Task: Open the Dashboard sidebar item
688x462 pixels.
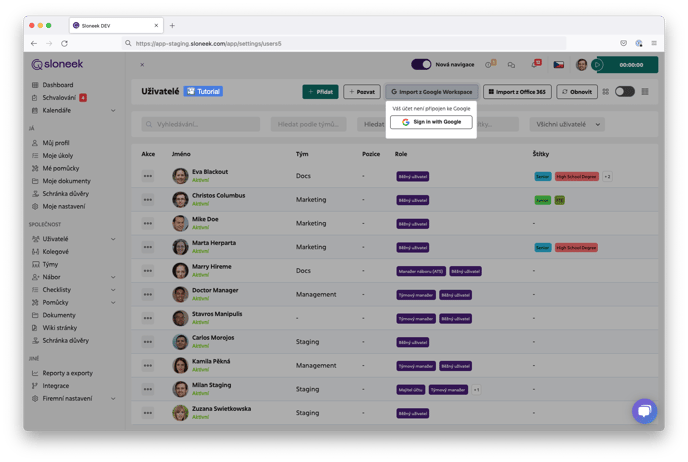Action: (x=57, y=85)
